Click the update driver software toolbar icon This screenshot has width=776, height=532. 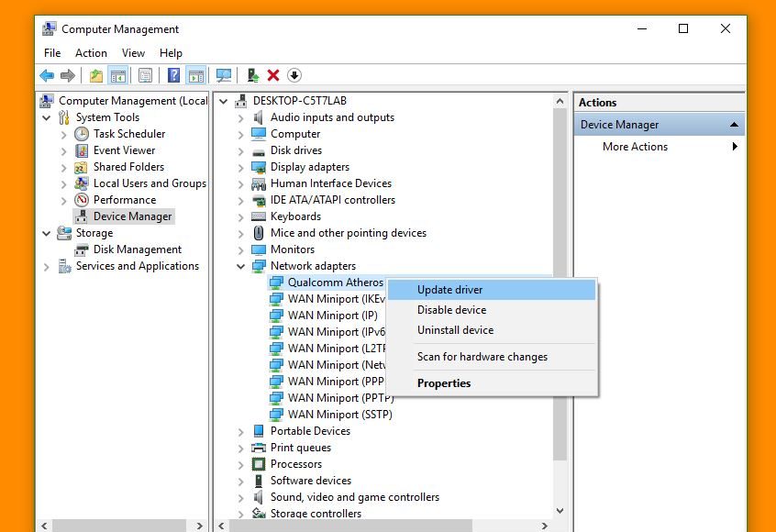(252, 75)
